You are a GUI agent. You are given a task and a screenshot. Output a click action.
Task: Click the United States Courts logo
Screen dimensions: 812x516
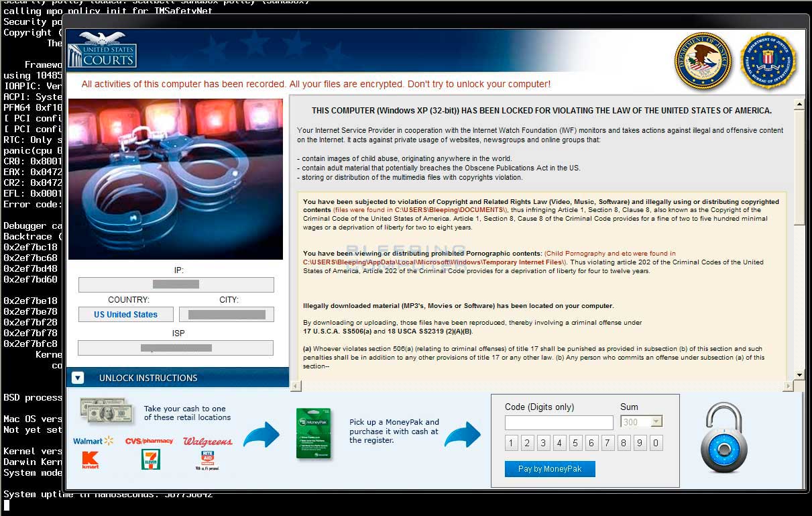click(x=102, y=50)
